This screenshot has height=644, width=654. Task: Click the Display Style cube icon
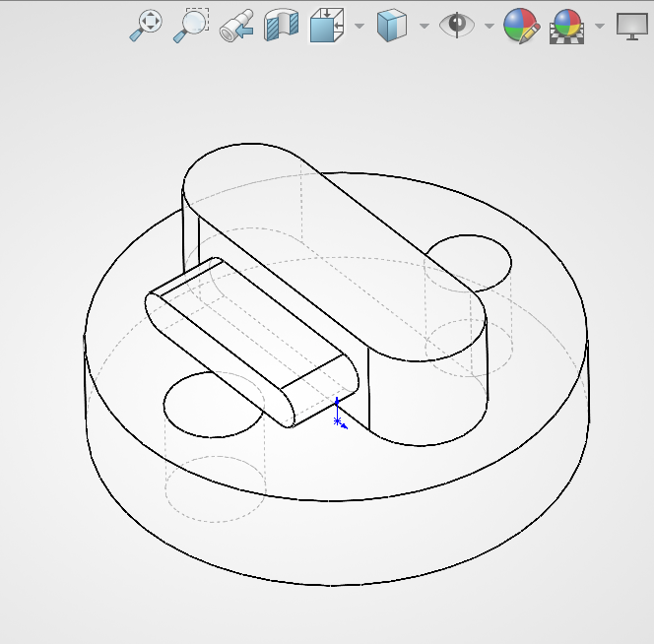[392, 26]
